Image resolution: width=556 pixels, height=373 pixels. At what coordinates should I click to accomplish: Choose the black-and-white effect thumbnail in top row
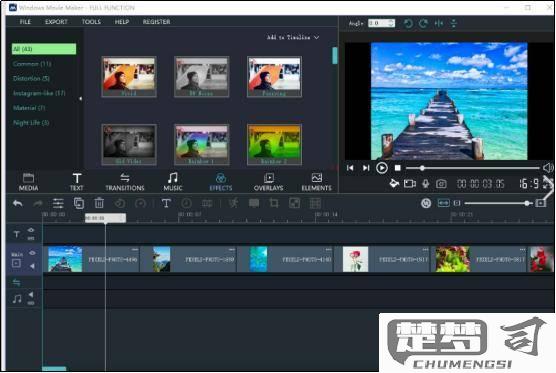(x=201, y=77)
